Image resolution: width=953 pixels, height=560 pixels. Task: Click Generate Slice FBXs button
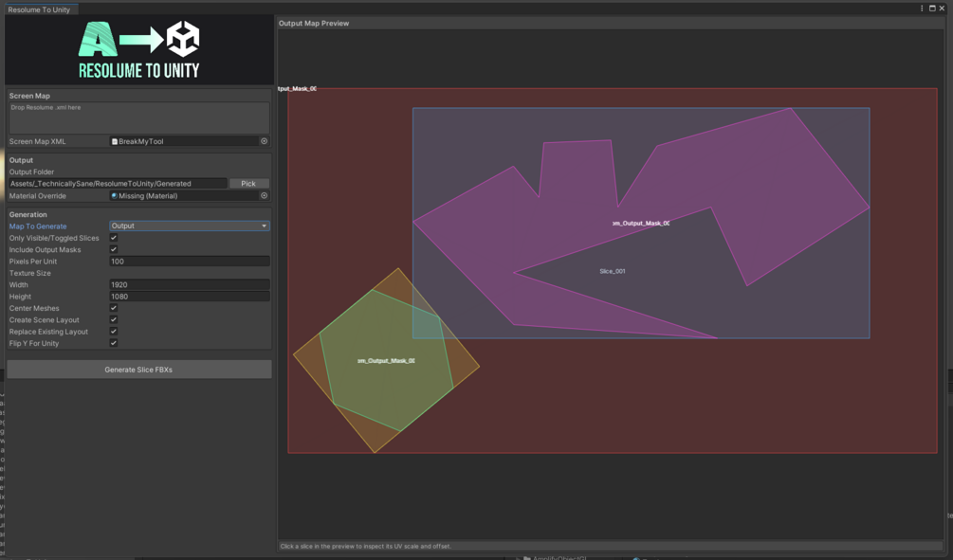pos(138,370)
